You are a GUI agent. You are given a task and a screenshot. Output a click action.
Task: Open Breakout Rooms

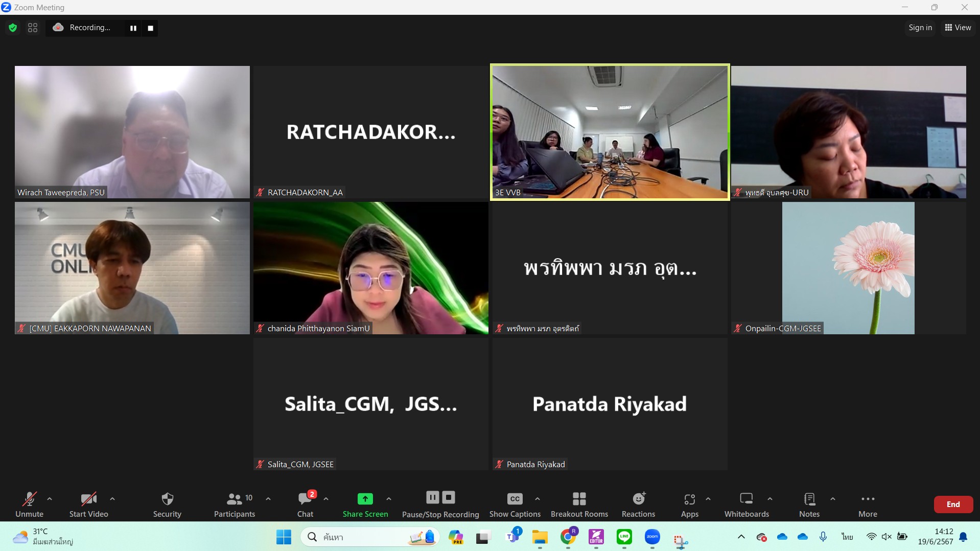[579, 504]
